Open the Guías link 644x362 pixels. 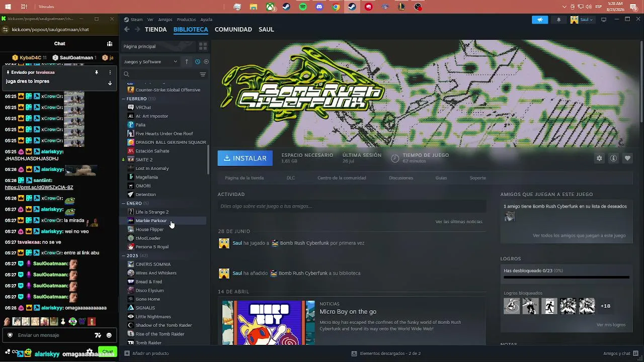(x=441, y=178)
